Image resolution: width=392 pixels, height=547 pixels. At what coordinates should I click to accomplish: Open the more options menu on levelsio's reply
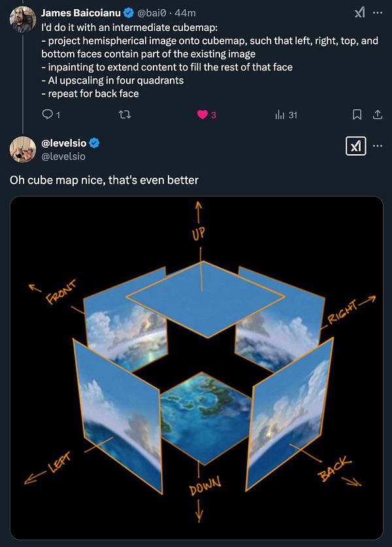click(378, 146)
